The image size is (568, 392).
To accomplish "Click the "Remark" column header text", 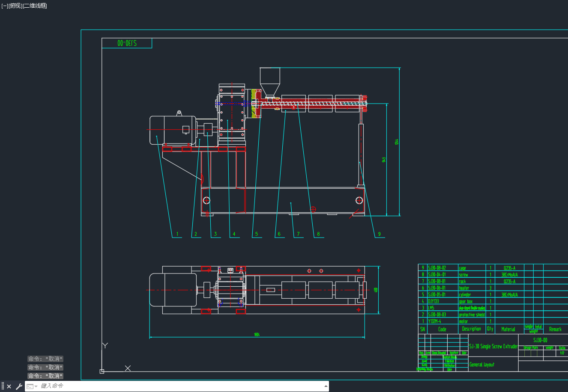I will pyautogui.click(x=556, y=329).
